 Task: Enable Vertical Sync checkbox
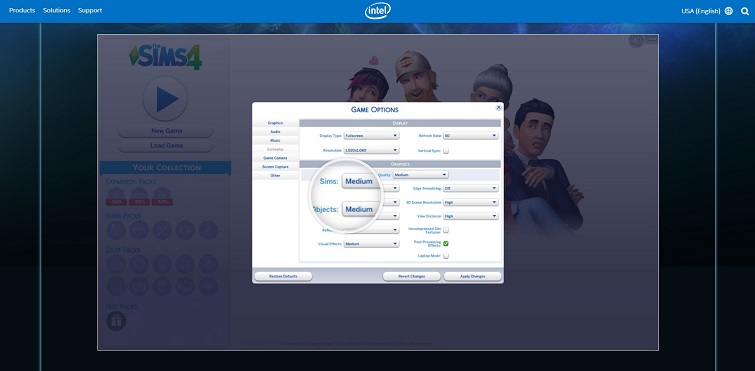pos(446,151)
